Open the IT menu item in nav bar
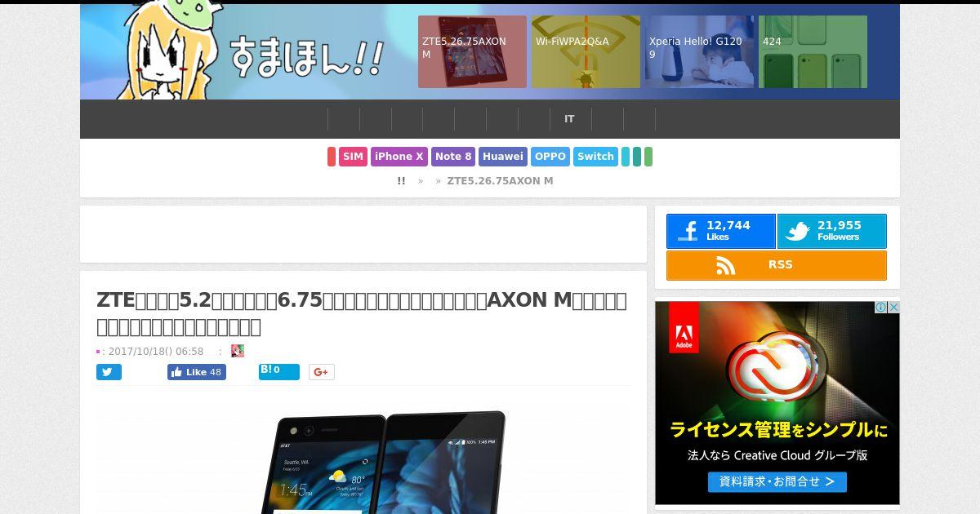Image resolution: width=980 pixels, height=514 pixels. [569, 119]
